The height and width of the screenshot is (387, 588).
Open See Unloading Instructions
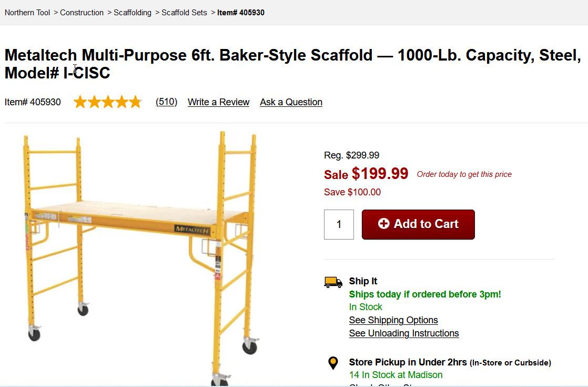(x=404, y=333)
